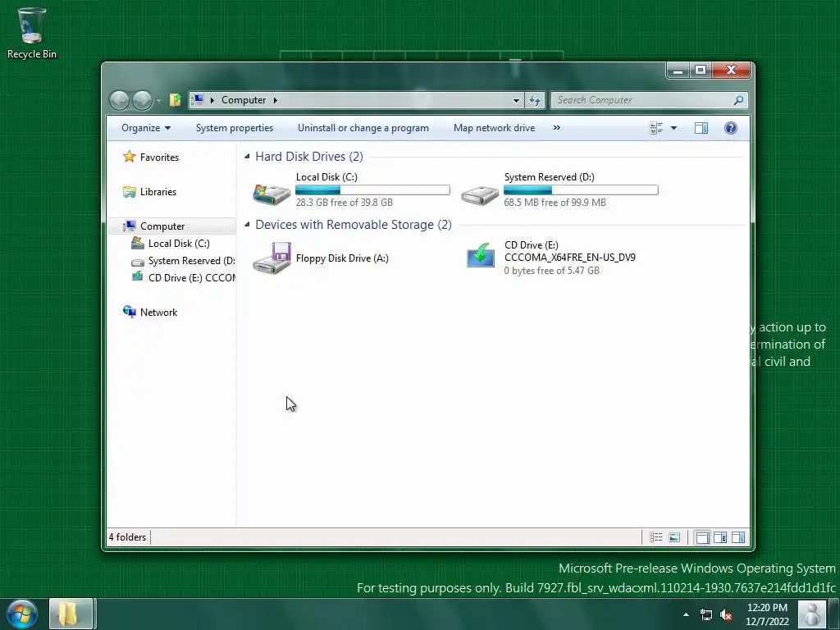Show more toolbar commands chevron
Viewport: 840px width, 630px height.
557,127
